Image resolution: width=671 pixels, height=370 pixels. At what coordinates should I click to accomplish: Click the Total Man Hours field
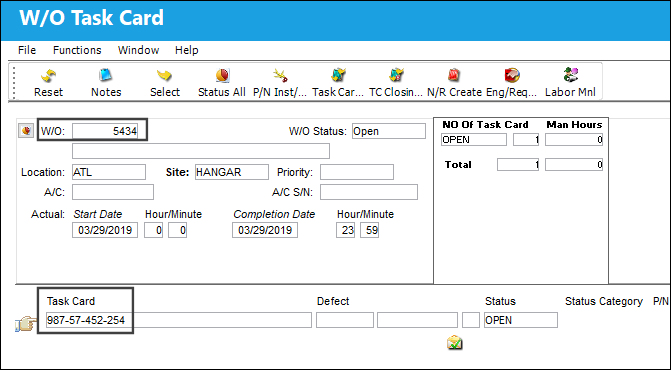pos(574,165)
